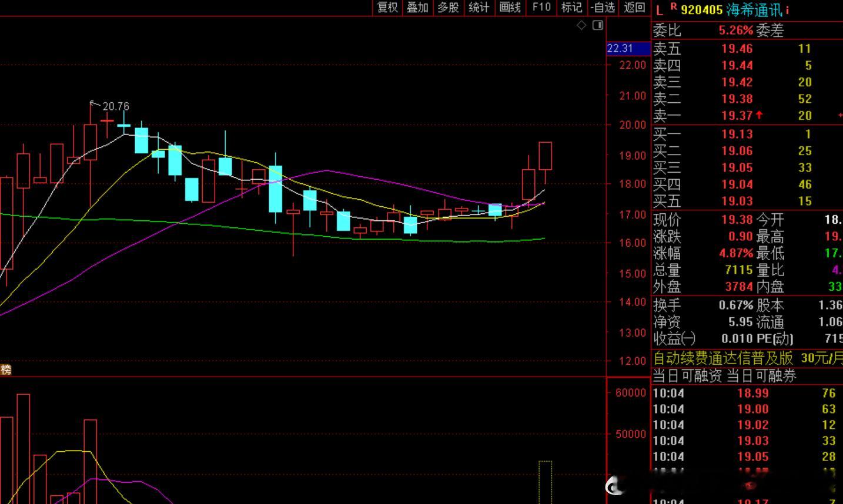
Task: Click the 卖五 price 19.46
Action: click(737, 49)
